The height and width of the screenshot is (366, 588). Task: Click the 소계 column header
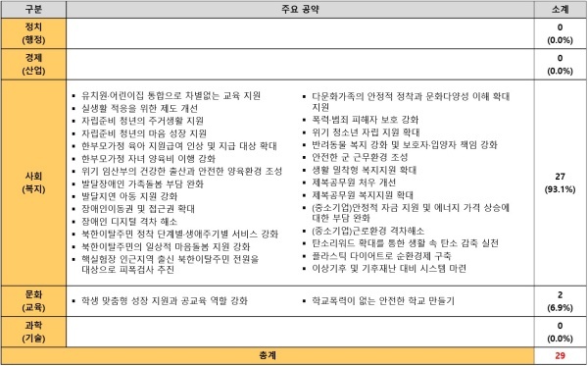(560, 9)
